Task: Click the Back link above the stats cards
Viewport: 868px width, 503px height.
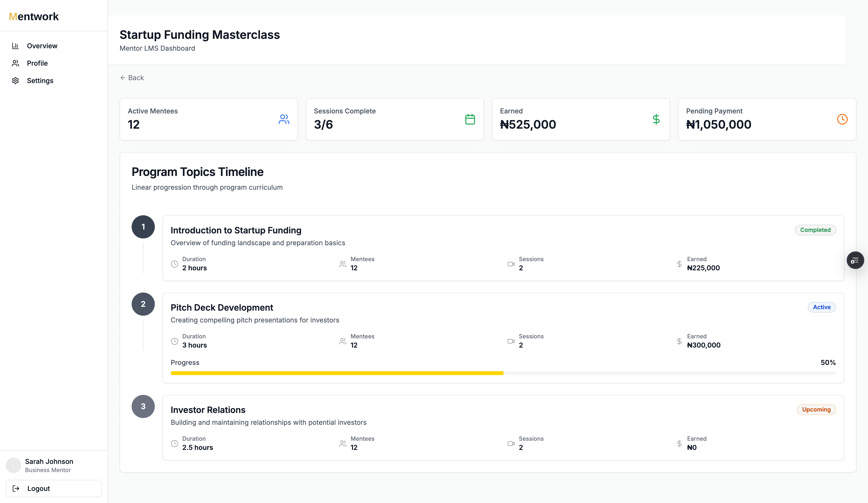Action: tap(132, 77)
